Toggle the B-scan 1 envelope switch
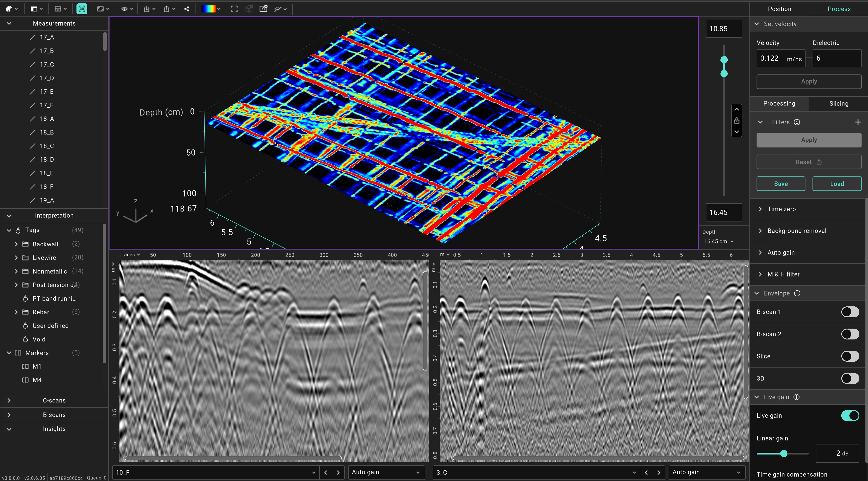 click(850, 312)
